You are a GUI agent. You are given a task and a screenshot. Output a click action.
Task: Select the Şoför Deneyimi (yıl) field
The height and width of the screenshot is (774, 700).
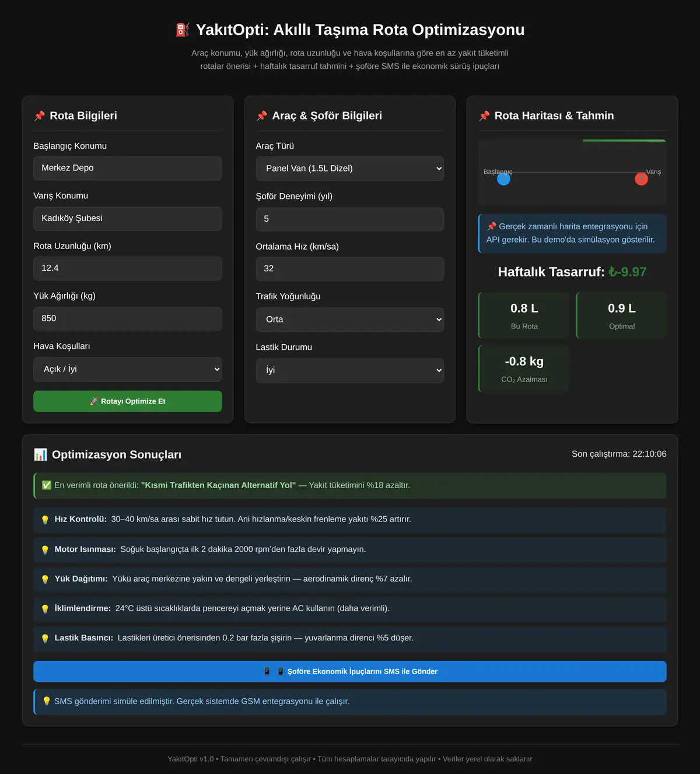(350, 219)
